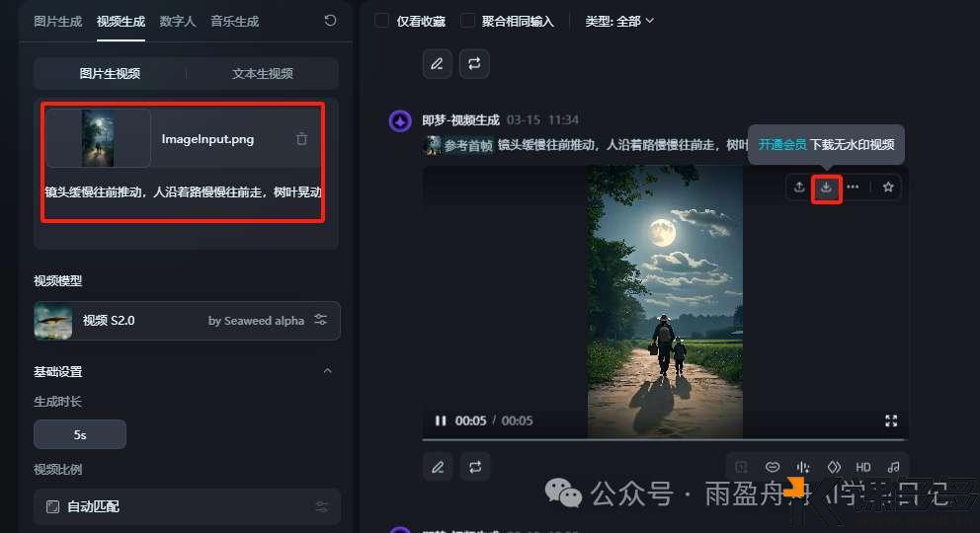
Task: Click the regenerate icon above 即梦-视频生成
Action: coord(474,63)
